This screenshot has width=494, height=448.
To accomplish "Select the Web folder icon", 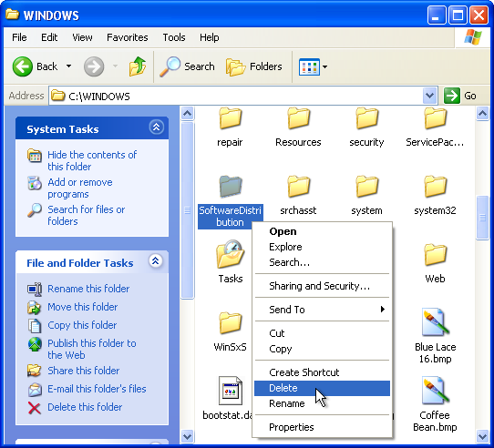I will pyautogui.click(x=435, y=255).
